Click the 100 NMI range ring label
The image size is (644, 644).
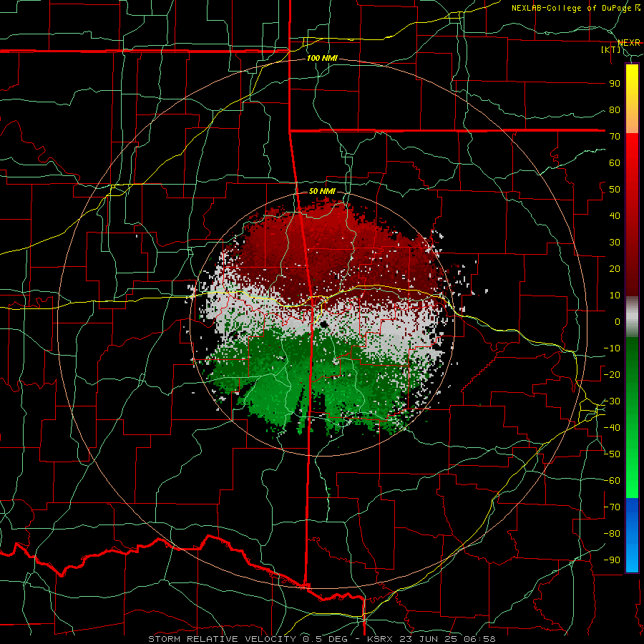tap(322, 58)
